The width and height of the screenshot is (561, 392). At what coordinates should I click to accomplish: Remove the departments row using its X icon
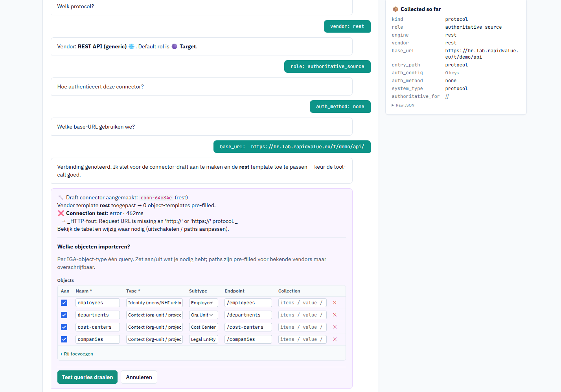pyautogui.click(x=335, y=315)
